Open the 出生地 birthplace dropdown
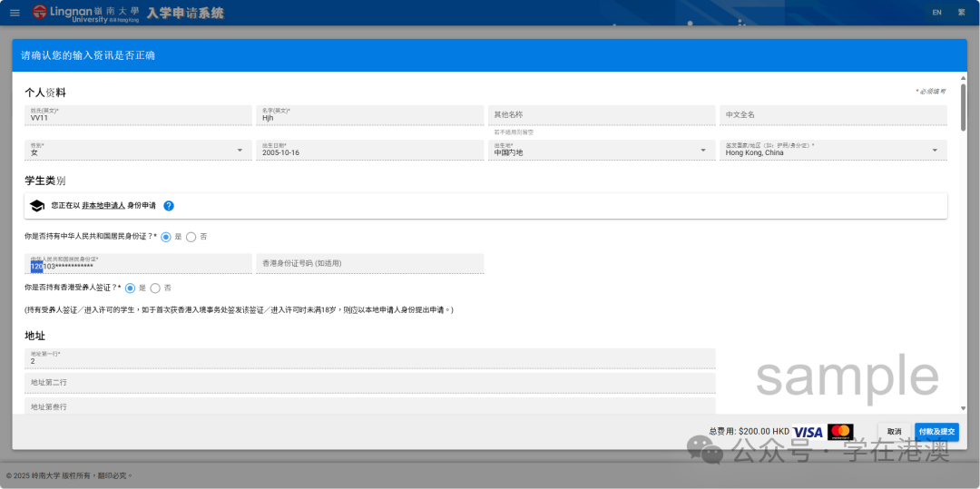 tap(702, 151)
